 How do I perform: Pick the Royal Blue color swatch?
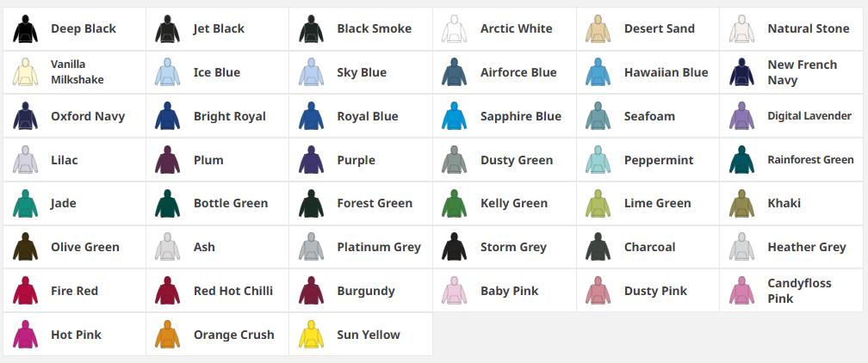point(311,116)
